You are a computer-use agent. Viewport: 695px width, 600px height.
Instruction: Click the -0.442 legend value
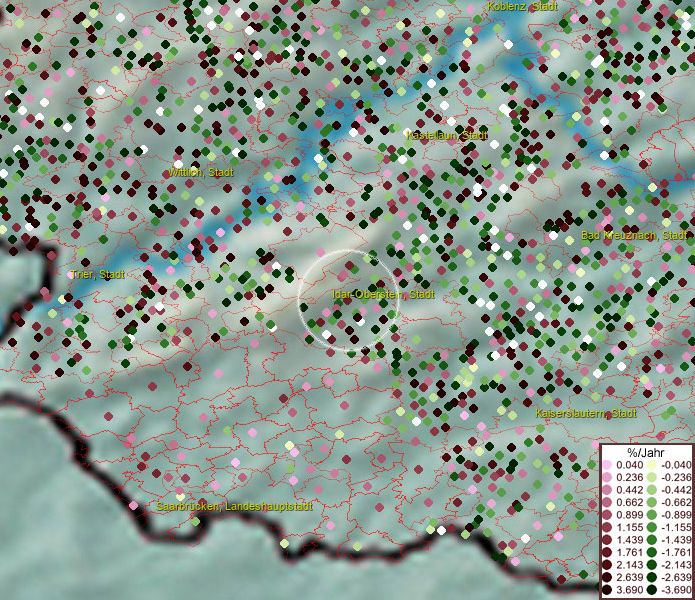676,490
